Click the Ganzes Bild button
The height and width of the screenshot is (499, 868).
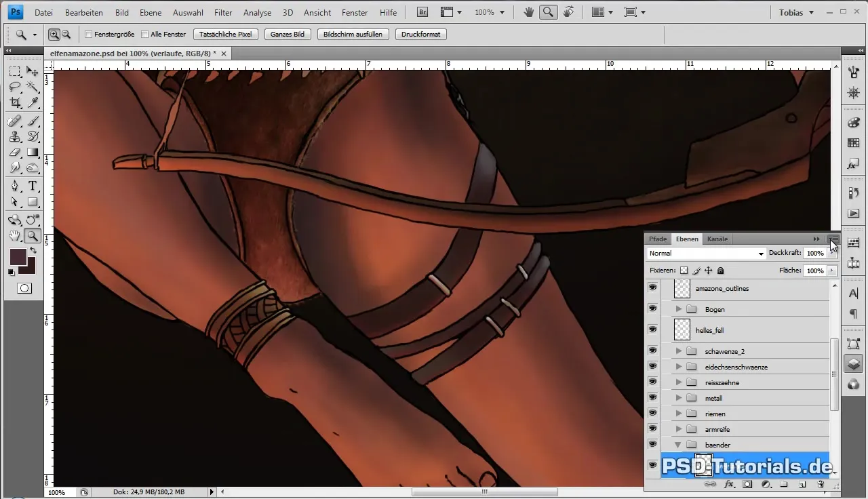point(288,35)
